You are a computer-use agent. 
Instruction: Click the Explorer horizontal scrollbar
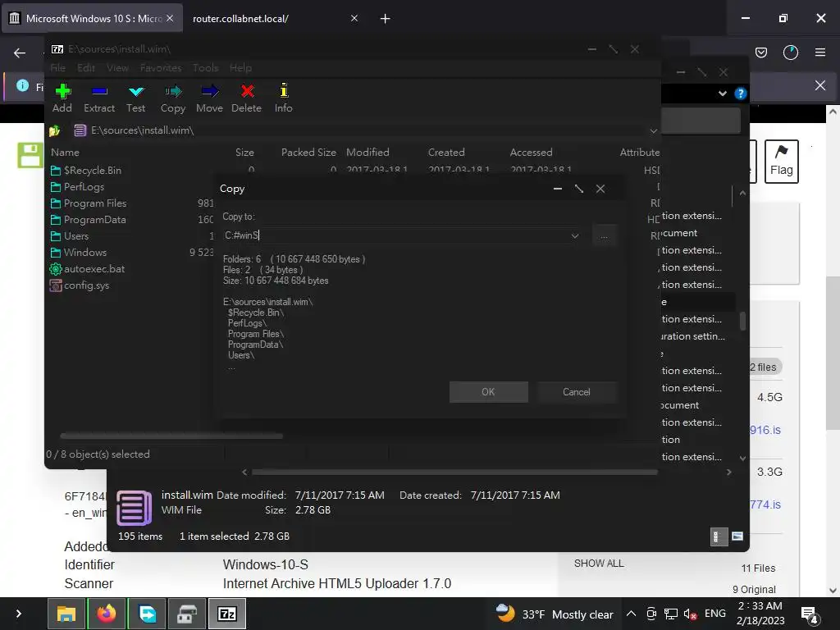click(x=454, y=472)
